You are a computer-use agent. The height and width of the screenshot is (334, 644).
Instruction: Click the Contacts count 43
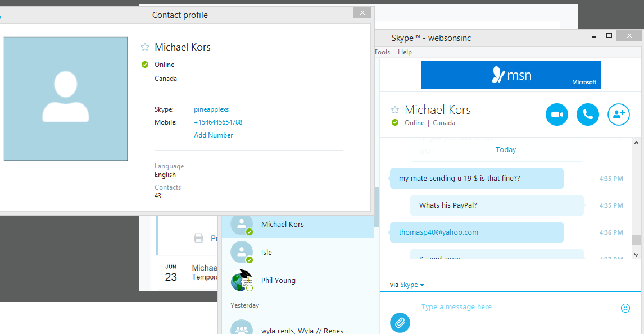[x=158, y=196]
